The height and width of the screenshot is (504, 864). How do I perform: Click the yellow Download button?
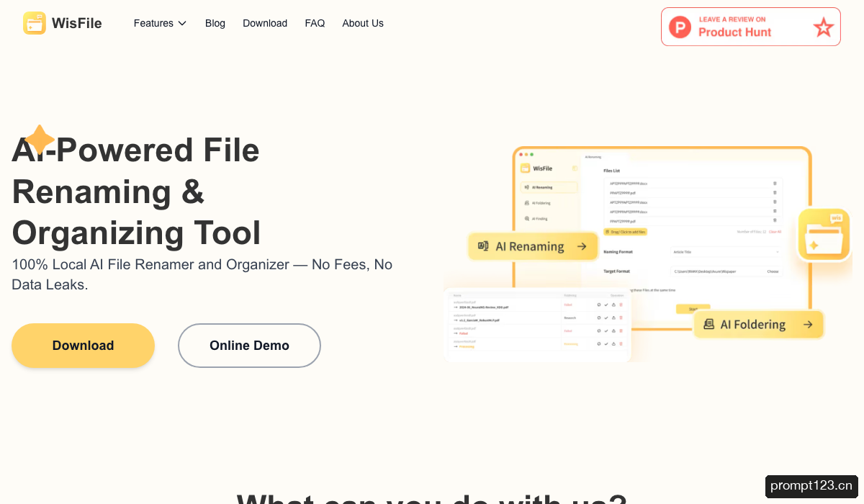83,346
